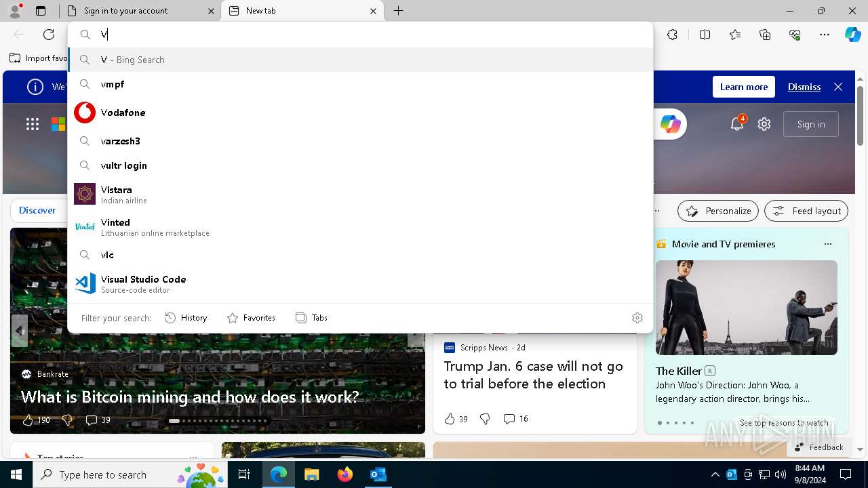Open Task View on the taskbar
This screenshot has height=488, width=868.
[244, 474]
